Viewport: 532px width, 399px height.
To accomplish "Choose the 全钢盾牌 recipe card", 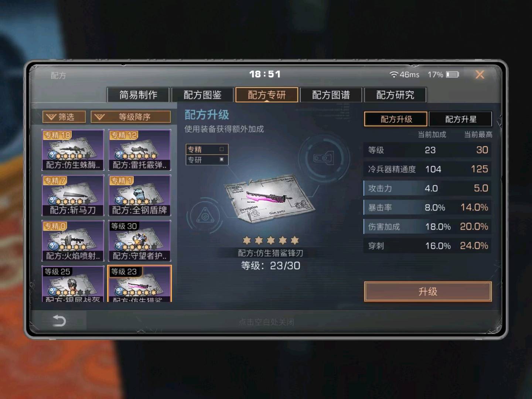I will [140, 195].
